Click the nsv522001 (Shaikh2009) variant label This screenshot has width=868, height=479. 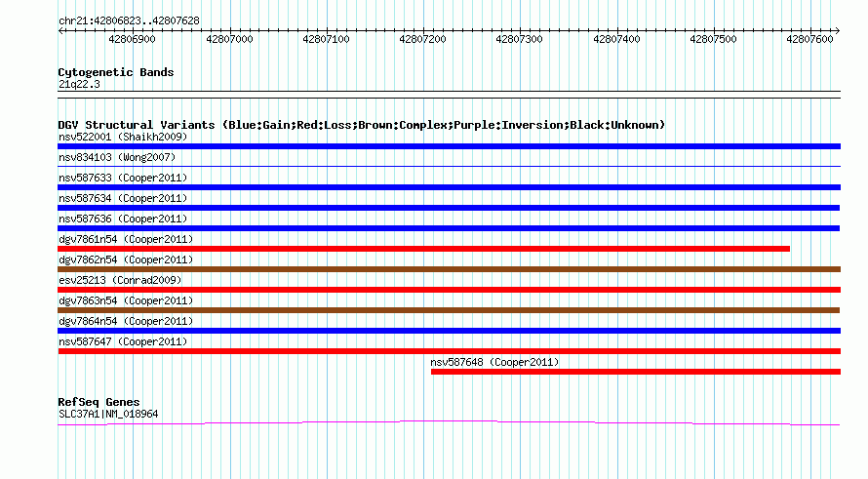[123, 137]
